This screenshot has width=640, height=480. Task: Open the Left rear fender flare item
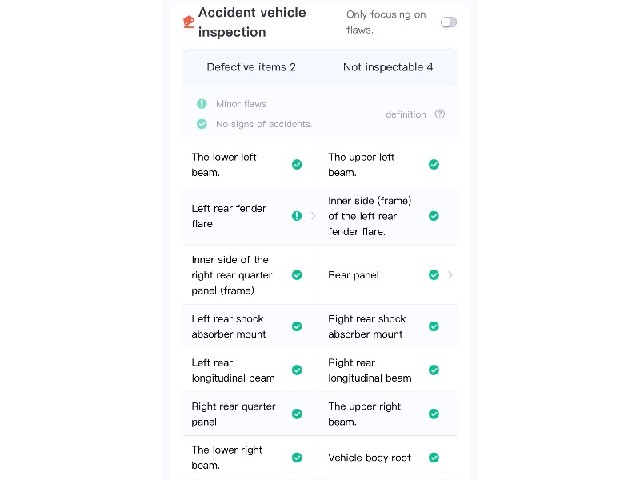[x=251, y=216]
